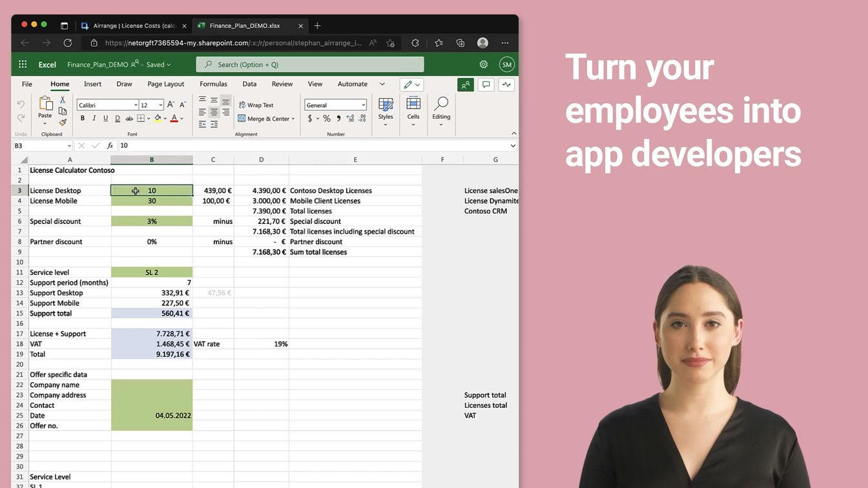The height and width of the screenshot is (488, 868).
Task: Click the yellow Fill Color button
Action: [x=158, y=119]
